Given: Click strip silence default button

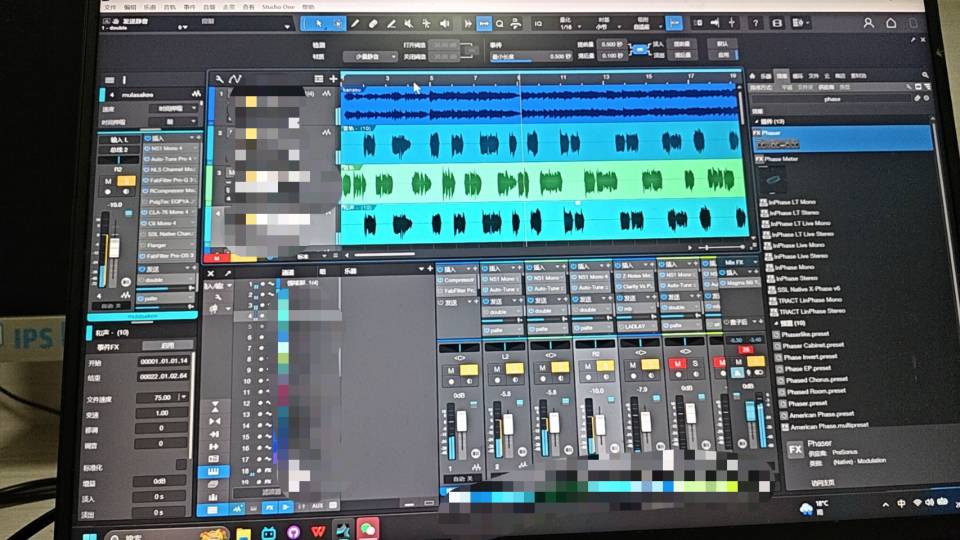Looking at the screenshot, I should click(x=722, y=44).
